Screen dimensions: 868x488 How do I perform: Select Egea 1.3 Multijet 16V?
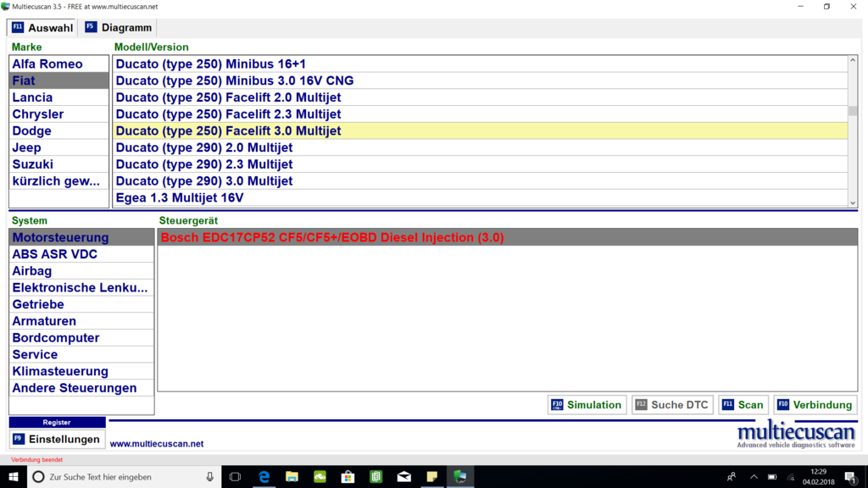click(480, 198)
